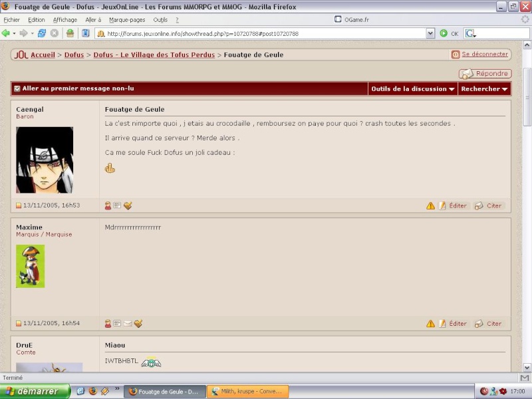Click the card icon under Maxime's post
This screenshot has width=532, height=399.
tap(117, 324)
